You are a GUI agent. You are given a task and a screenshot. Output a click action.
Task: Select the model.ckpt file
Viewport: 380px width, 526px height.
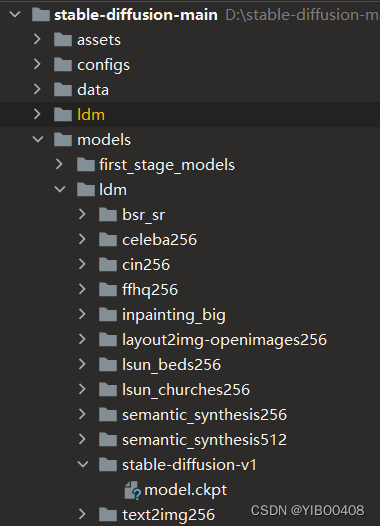185,490
